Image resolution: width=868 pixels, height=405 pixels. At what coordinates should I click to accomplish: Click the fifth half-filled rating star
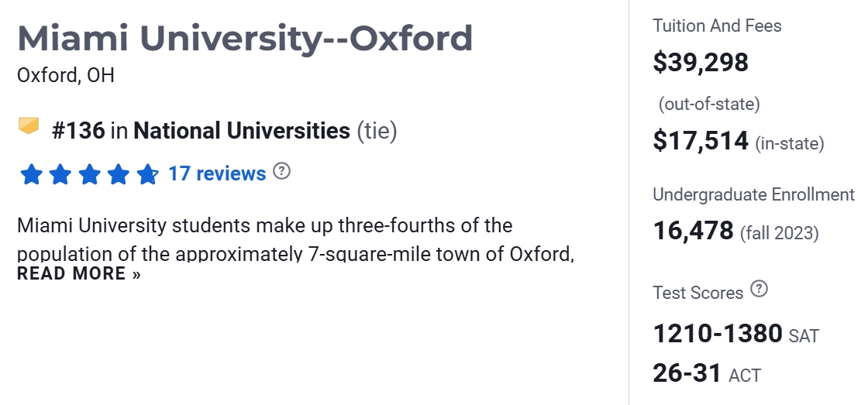tap(147, 174)
